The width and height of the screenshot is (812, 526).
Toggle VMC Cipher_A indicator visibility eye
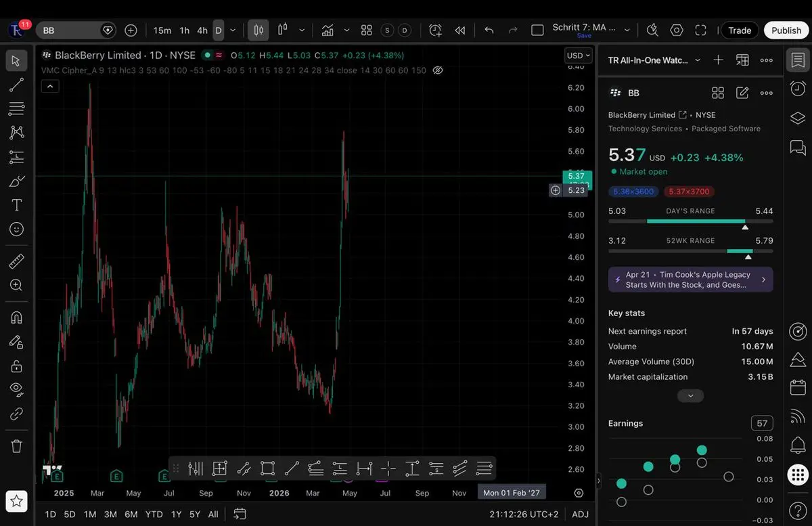pos(438,70)
